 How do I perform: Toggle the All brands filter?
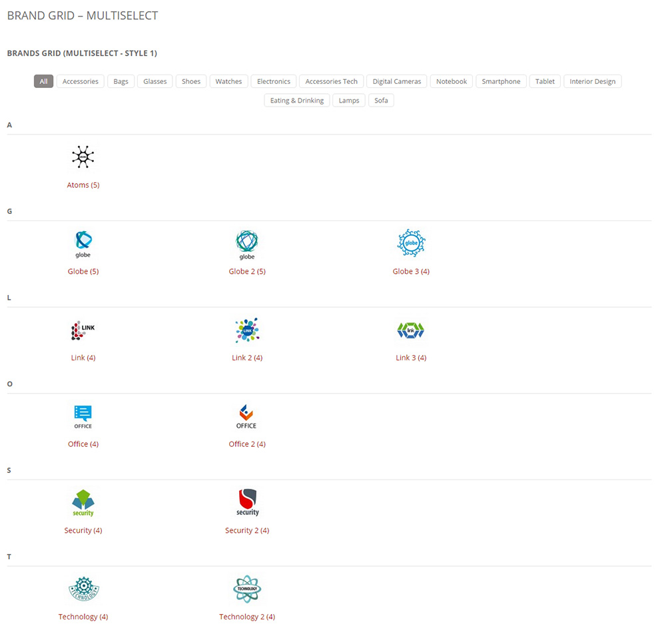(43, 81)
